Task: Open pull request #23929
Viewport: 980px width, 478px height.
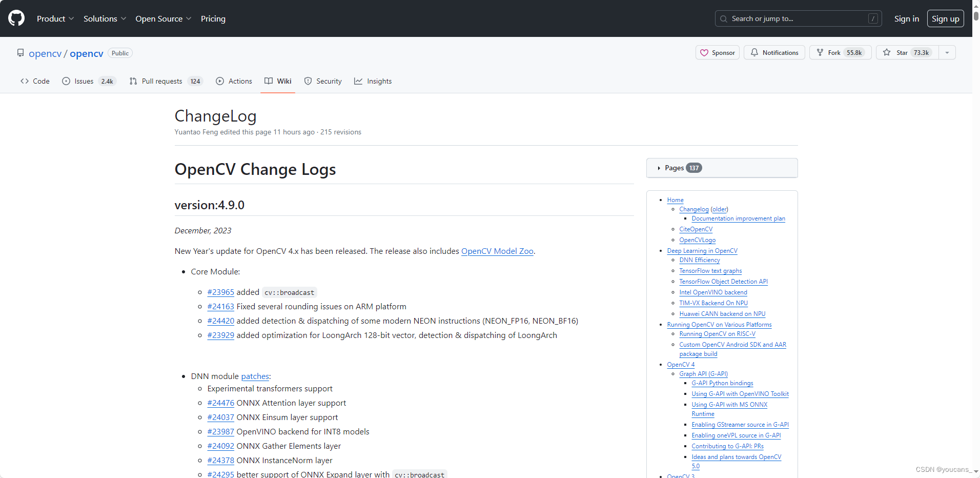Action: 221,335
